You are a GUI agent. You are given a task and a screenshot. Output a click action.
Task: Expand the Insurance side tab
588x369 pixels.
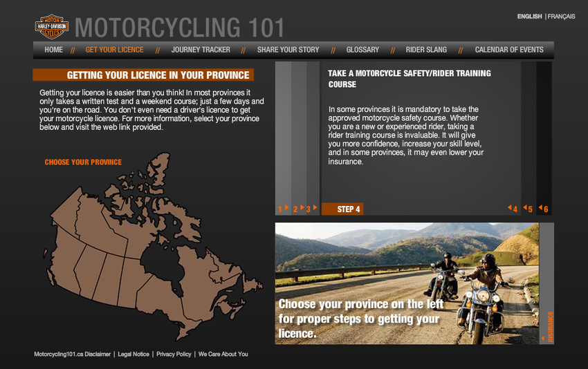(546, 283)
